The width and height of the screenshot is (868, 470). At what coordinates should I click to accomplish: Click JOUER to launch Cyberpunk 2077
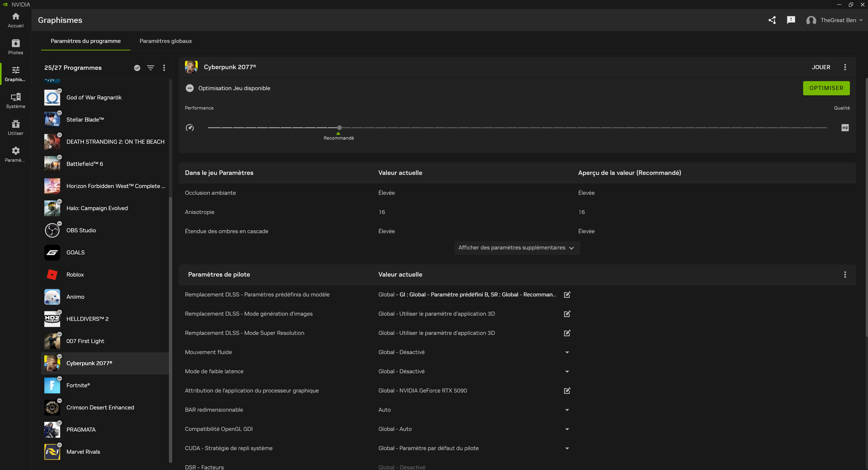coord(821,67)
